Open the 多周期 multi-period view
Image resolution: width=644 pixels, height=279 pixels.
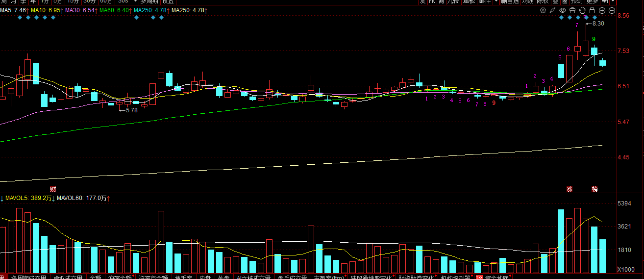149,1
